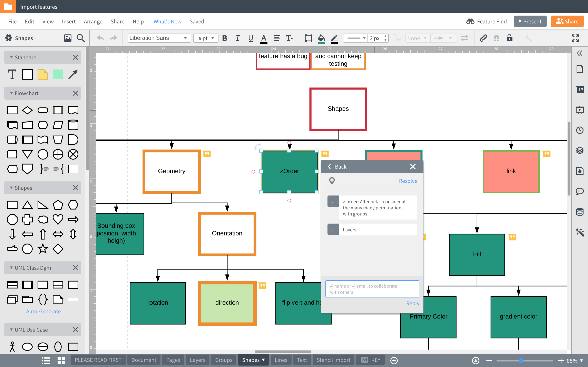Open the comments speech bubble icon in sidebar

tap(580, 191)
